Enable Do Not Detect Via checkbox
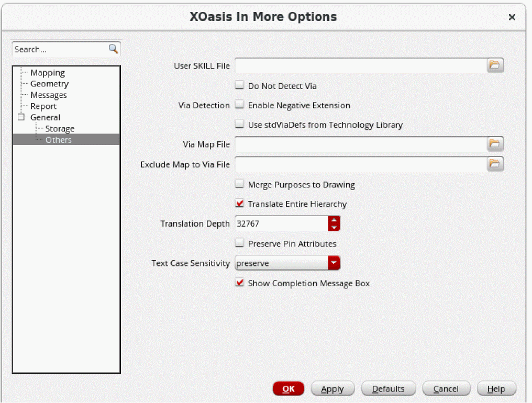Viewport: 532px width, 403px height. tap(240, 85)
